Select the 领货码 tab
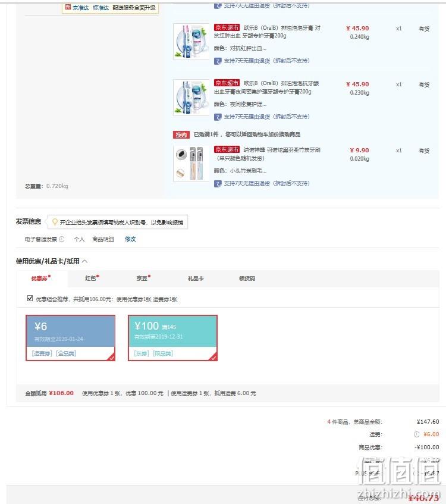 [x=247, y=278]
